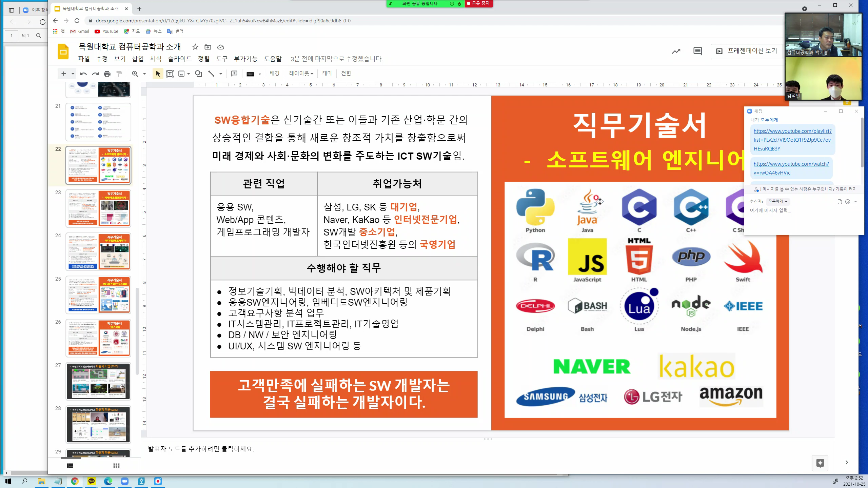
Task: Switch to filmstrip view
Action: pyautogui.click(x=70, y=466)
